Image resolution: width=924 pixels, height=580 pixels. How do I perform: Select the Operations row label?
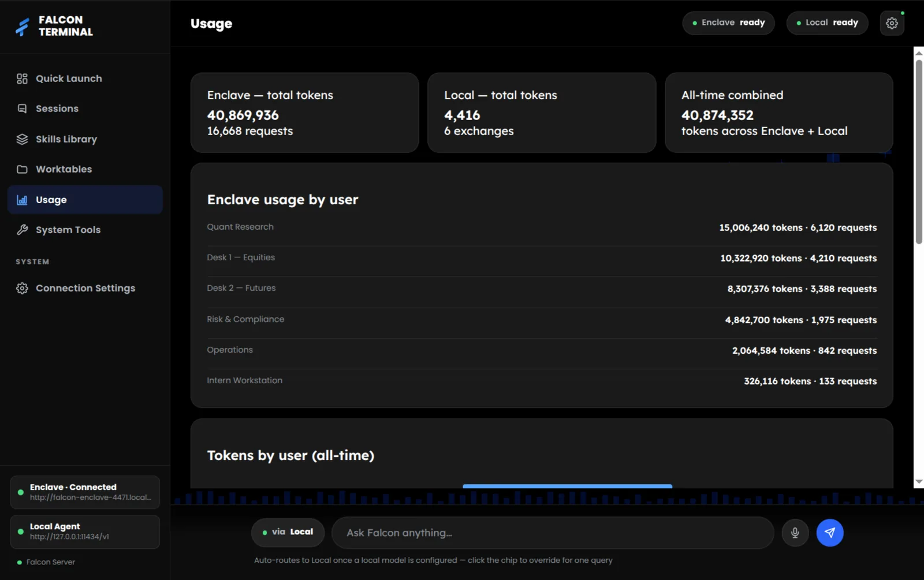click(230, 350)
